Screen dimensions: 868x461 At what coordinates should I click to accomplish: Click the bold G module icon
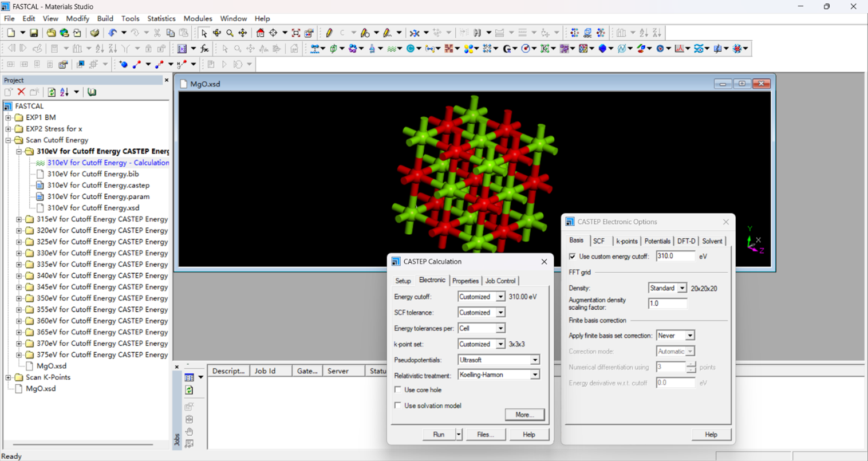coord(507,49)
